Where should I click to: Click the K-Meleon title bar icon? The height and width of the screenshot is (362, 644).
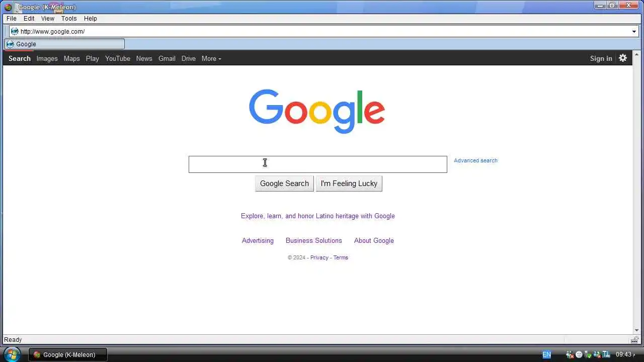point(8,7)
